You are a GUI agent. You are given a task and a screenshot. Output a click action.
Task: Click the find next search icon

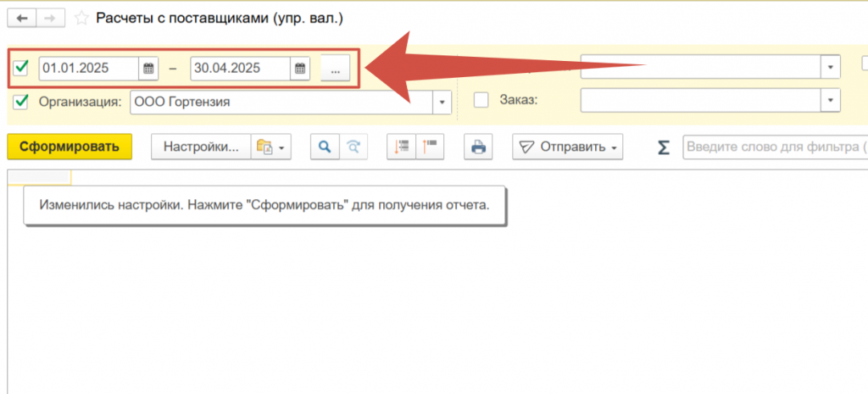(354, 147)
